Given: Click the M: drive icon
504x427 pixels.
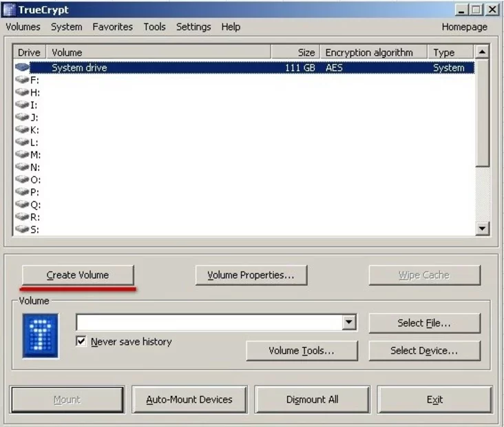Looking at the screenshot, I should tap(22, 154).
